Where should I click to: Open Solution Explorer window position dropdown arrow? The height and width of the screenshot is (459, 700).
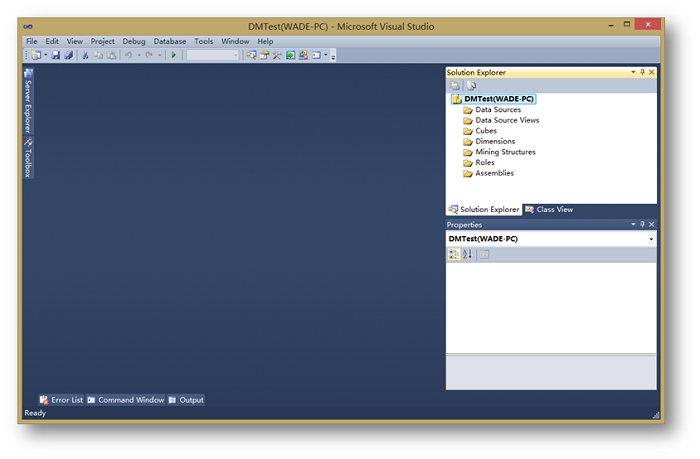[633, 72]
